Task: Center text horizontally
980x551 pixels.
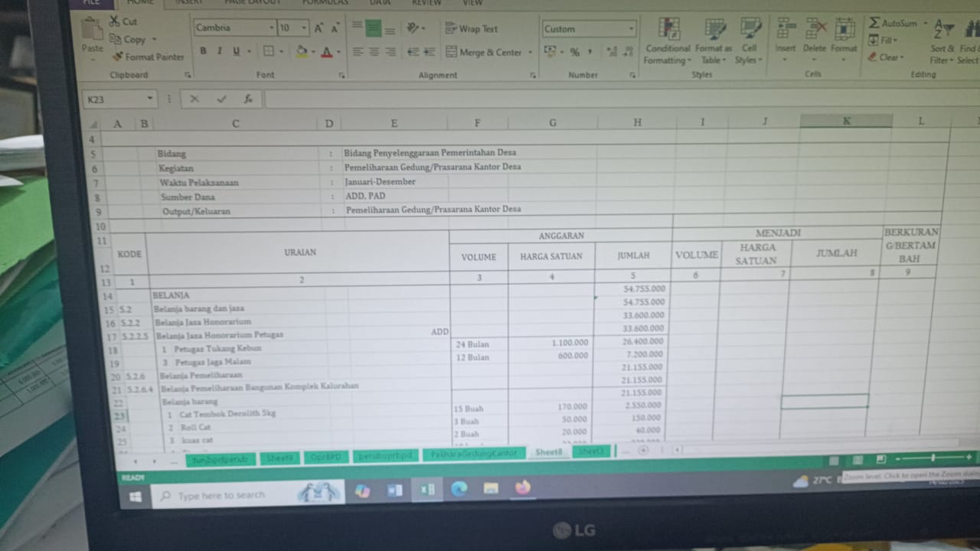Action: coord(374,51)
